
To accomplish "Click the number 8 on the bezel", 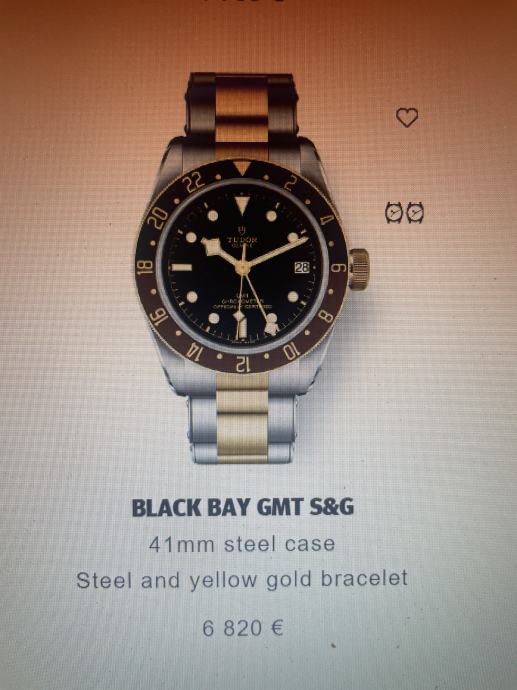I will click(x=326, y=316).
